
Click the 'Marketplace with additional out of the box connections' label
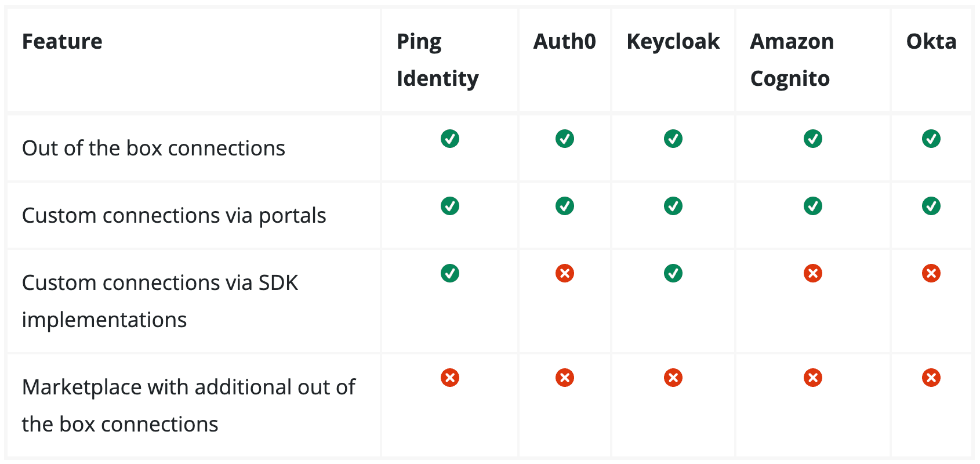tap(188, 405)
